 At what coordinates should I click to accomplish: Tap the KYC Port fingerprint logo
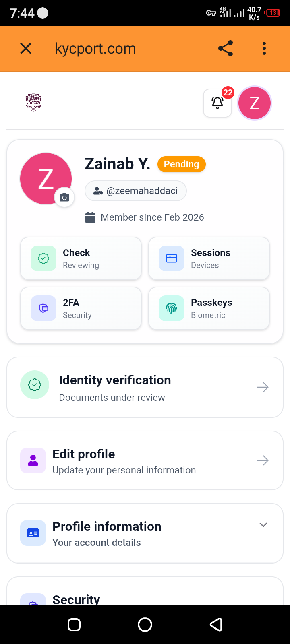pyautogui.click(x=33, y=103)
